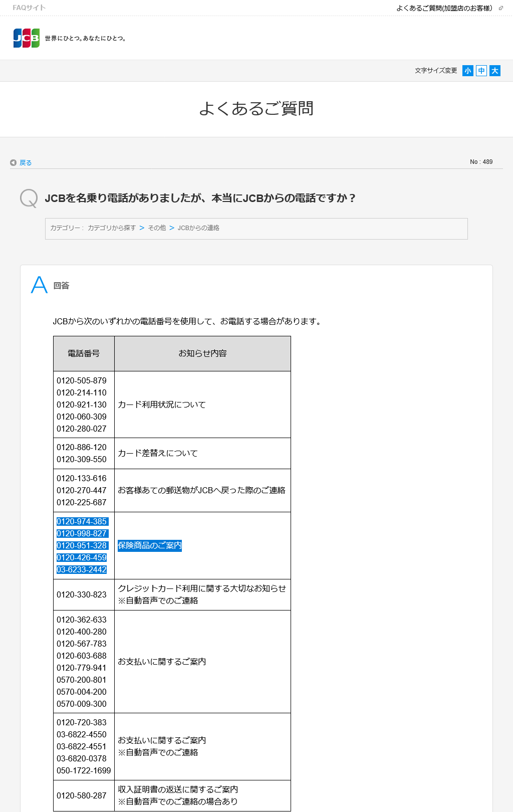Click the 回答 answer heading

click(61, 286)
